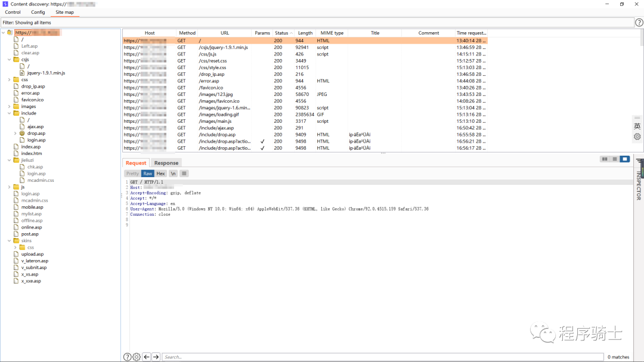Open the Response tab
Screen dimensions: 644x362
click(166, 163)
